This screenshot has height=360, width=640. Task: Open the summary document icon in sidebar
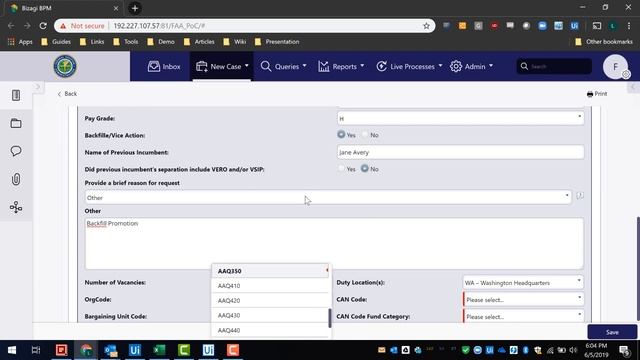pyautogui.click(x=16, y=95)
